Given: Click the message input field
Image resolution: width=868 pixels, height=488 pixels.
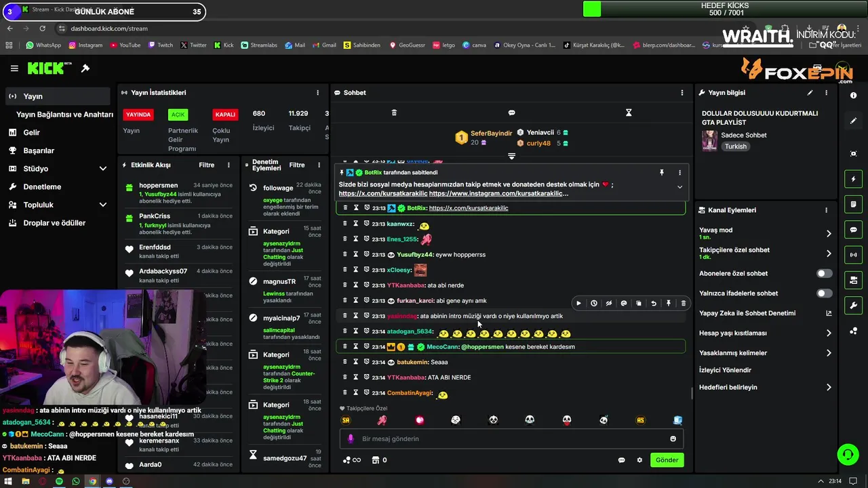Looking at the screenshot, I should click(511, 439).
